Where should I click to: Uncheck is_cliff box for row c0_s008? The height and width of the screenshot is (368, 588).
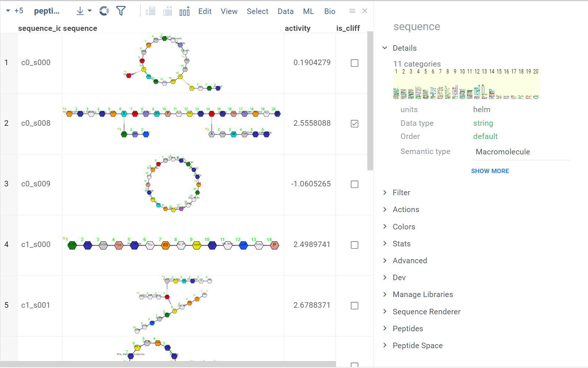tap(354, 124)
